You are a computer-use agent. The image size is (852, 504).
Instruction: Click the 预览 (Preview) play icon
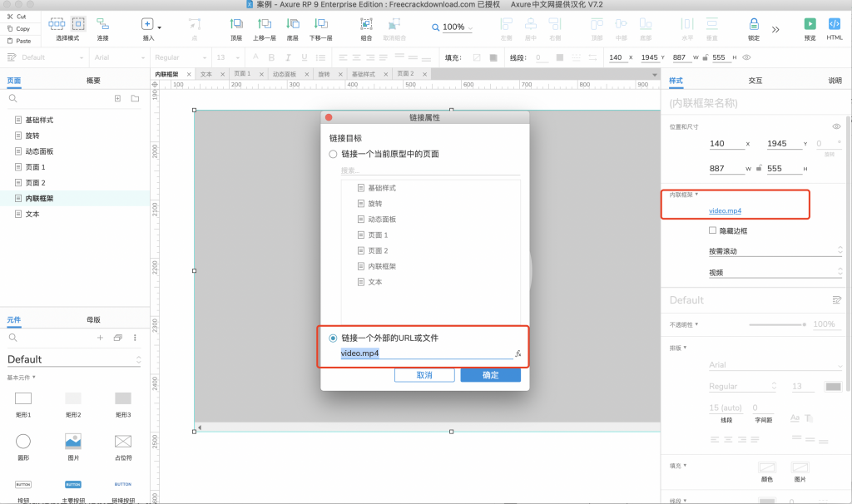pos(810,24)
